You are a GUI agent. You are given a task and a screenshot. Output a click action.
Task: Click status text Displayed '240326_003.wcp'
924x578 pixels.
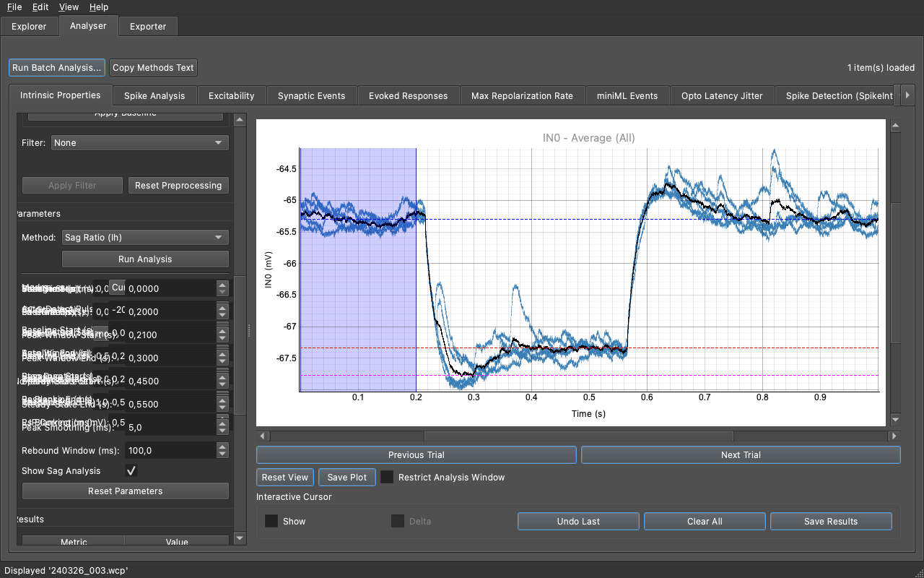pos(66,570)
